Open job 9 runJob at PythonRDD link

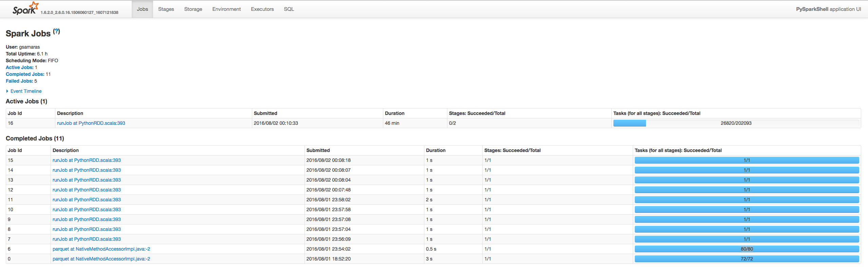87,219
